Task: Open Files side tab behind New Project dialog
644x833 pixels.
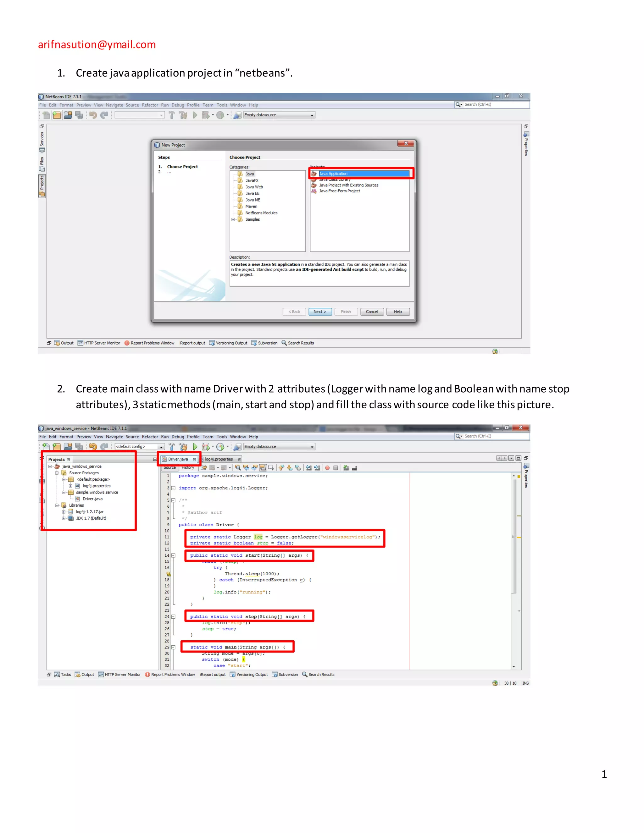Action: [42, 164]
